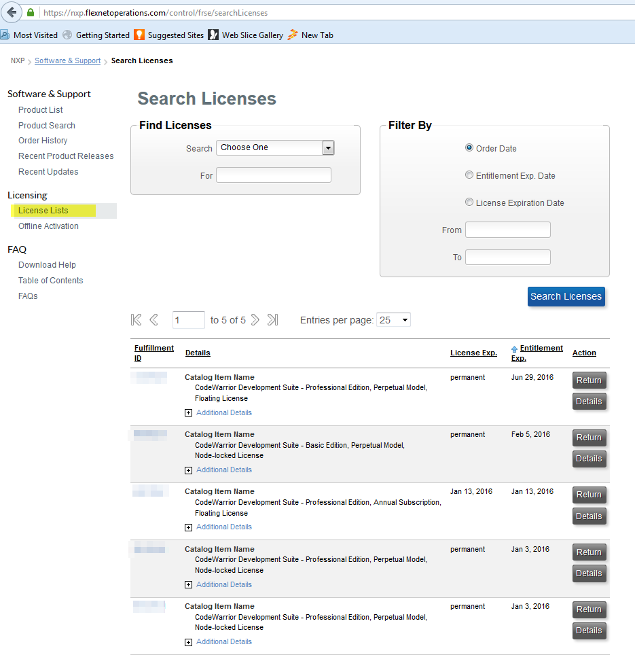The width and height of the screenshot is (635, 672).
Task: Open Recent Product Releases in sidebar
Action: click(66, 156)
